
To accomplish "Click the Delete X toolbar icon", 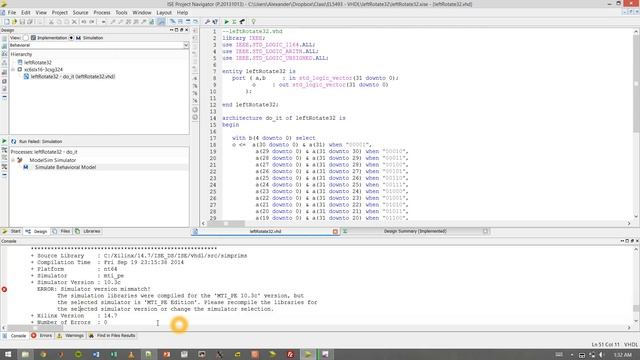I will (74, 22).
